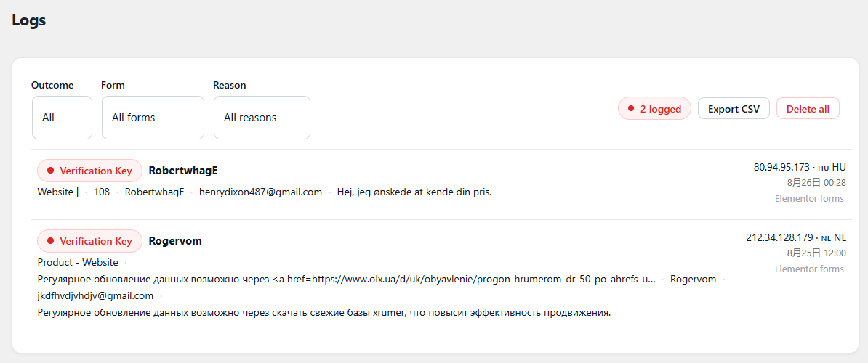Click the IP address 212.34.128.179
868x363 pixels.
[x=779, y=237]
